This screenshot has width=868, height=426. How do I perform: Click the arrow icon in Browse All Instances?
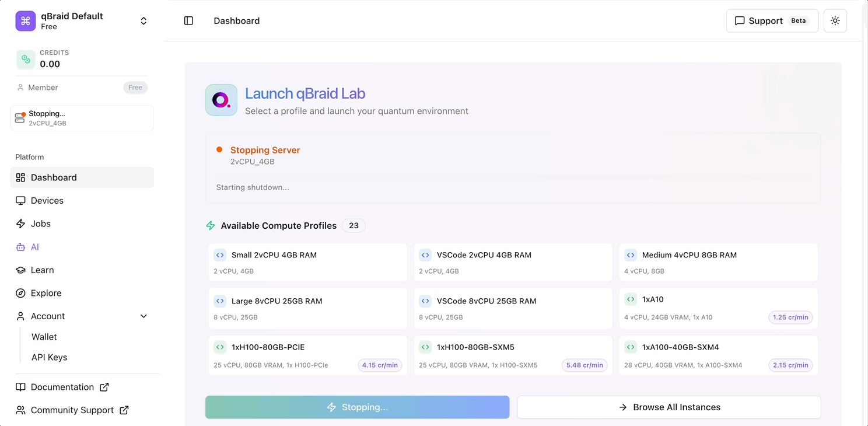(623, 407)
